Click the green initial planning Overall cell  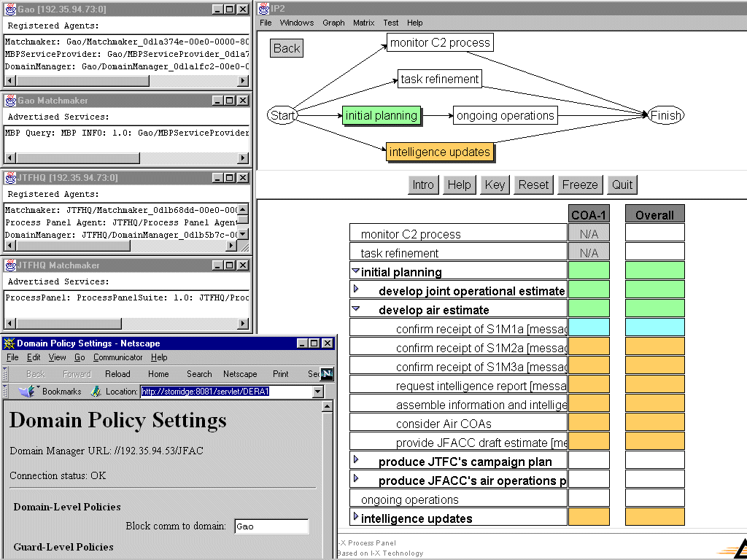[x=654, y=271]
